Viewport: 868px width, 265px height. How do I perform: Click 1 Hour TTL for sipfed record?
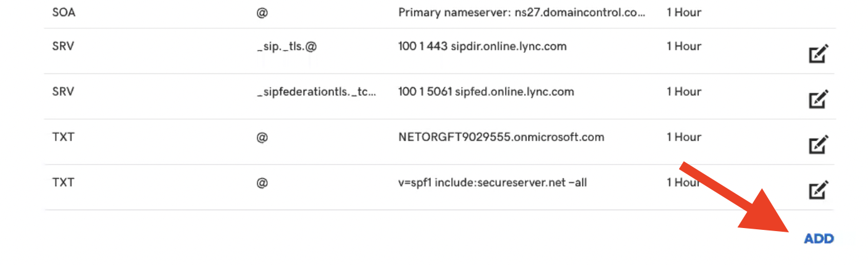pos(684,92)
